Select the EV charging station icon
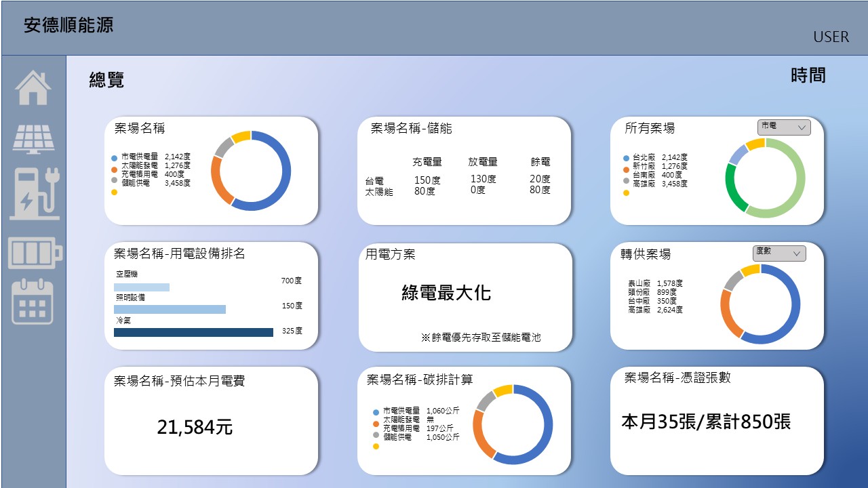This screenshot has height=488, width=868. click(35, 194)
